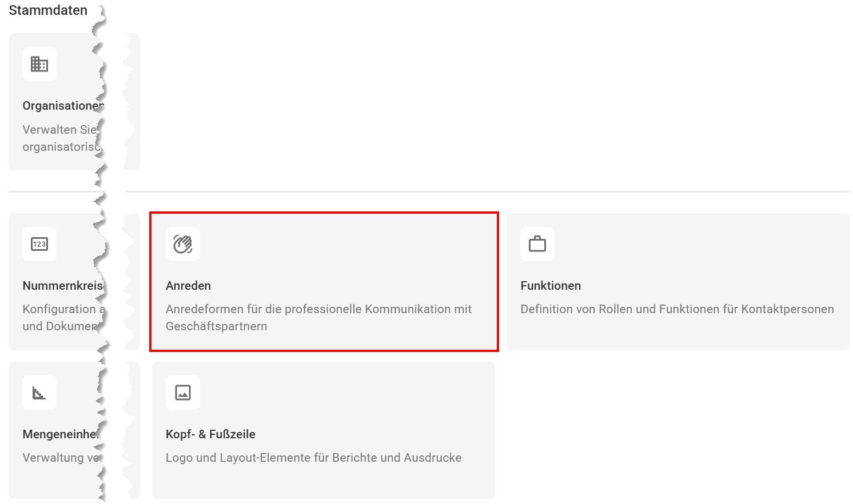Open the Funktionen title link
The height and width of the screenshot is (504, 853).
tap(551, 286)
